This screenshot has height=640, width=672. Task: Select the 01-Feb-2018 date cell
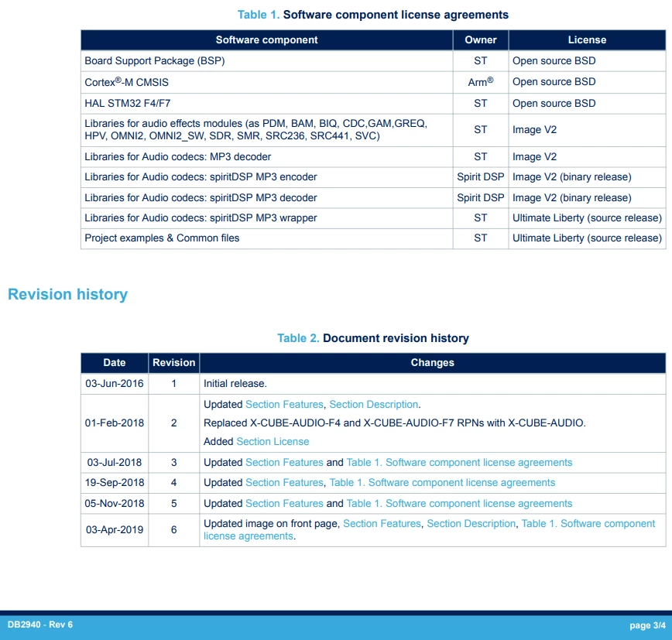pyautogui.click(x=115, y=423)
